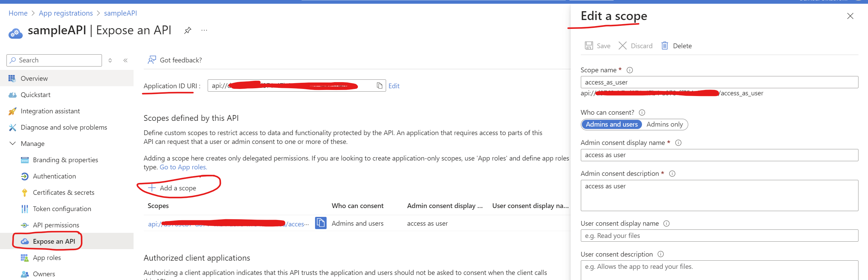Open the more options ellipsis menu
The width and height of the screenshot is (868, 280).
point(204,31)
